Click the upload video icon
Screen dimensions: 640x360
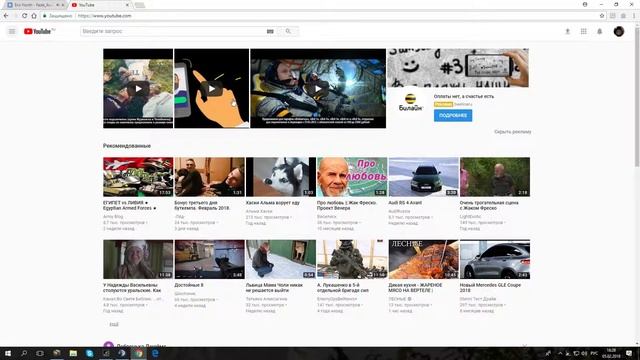point(567,31)
